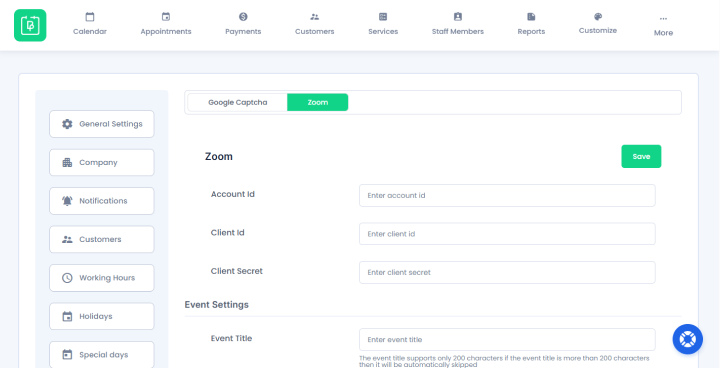Screen dimensions: 720x368
Task: Open the Working Hours settings section
Action: point(101,278)
